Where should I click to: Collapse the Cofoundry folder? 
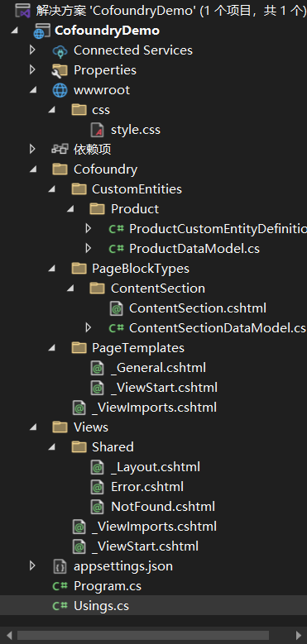coord(32,169)
